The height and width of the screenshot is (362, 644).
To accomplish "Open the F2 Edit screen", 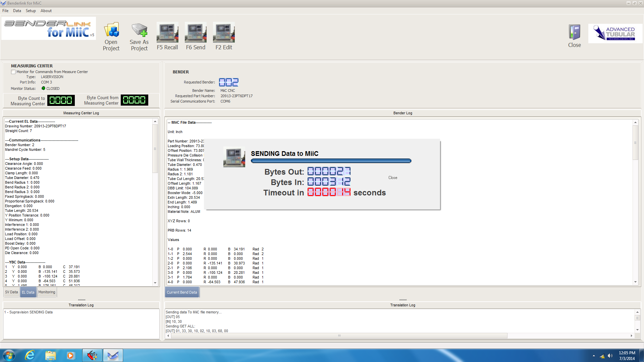I will click(x=224, y=36).
